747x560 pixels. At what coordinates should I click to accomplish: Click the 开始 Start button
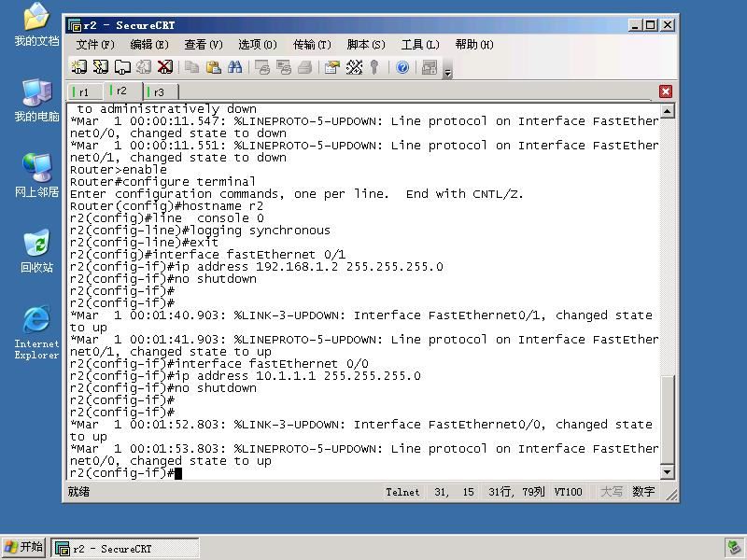tap(24, 547)
